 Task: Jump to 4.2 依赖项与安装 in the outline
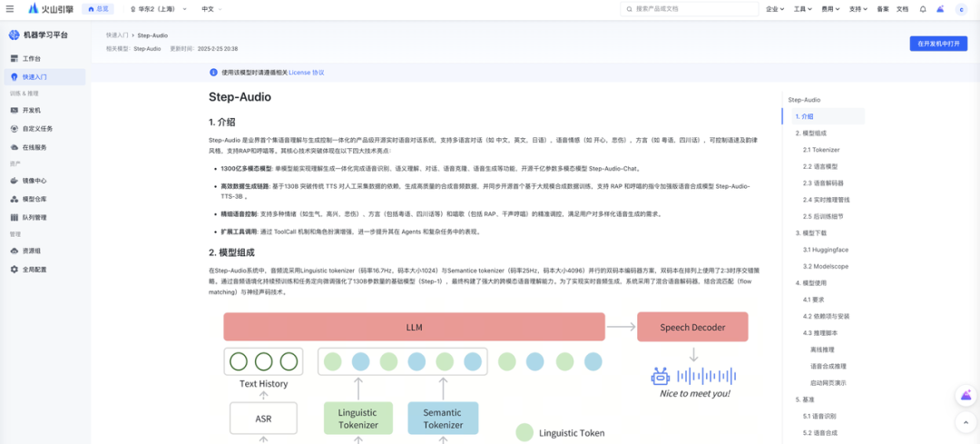(825, 316)
